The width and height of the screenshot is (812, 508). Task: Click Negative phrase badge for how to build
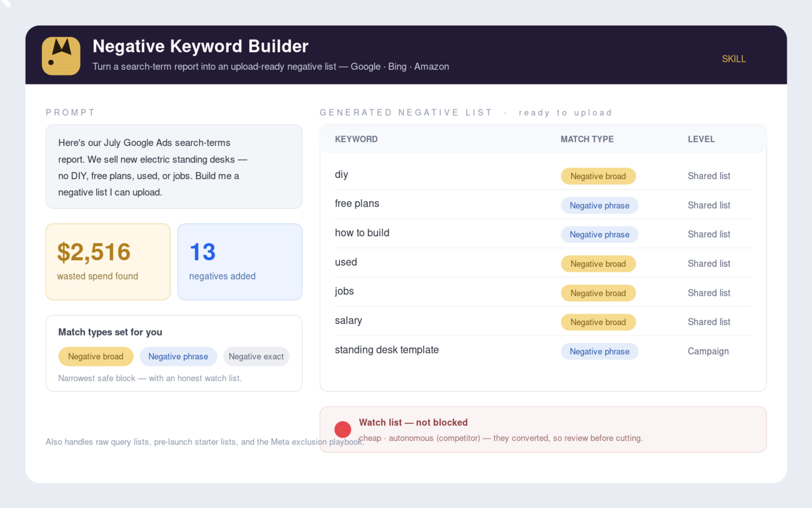tap(599, 234)
